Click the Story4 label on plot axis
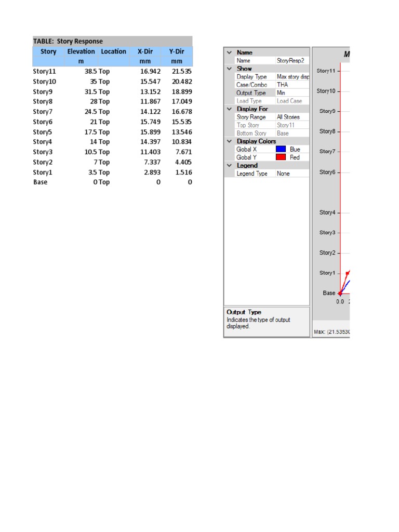The width and height of the screenshot is (399, 532). [327, 212]
